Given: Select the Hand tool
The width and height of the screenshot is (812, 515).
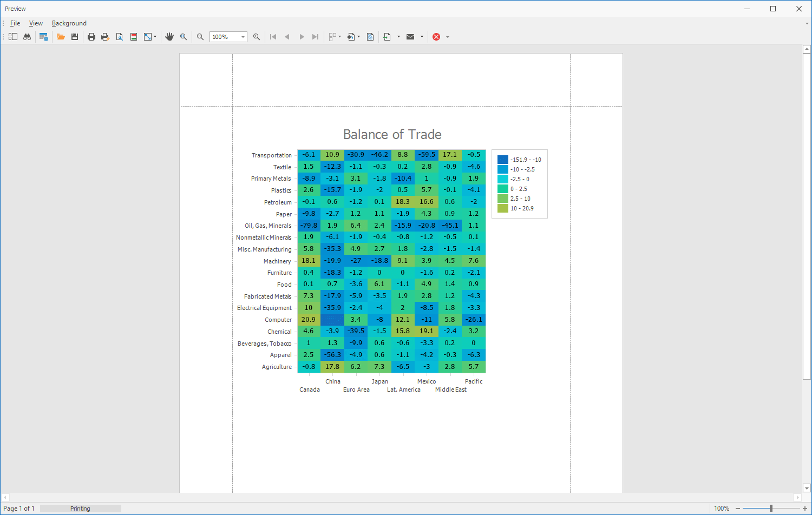Looking at the screenshot, I should [x=169, y=37].
